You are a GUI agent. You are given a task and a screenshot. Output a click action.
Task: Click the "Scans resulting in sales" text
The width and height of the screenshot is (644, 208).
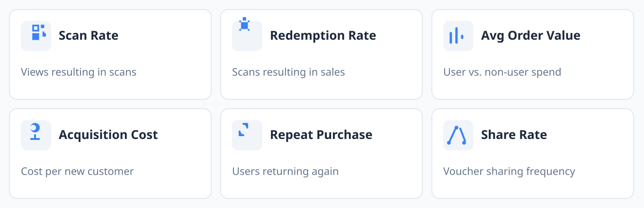coord(288,72)
